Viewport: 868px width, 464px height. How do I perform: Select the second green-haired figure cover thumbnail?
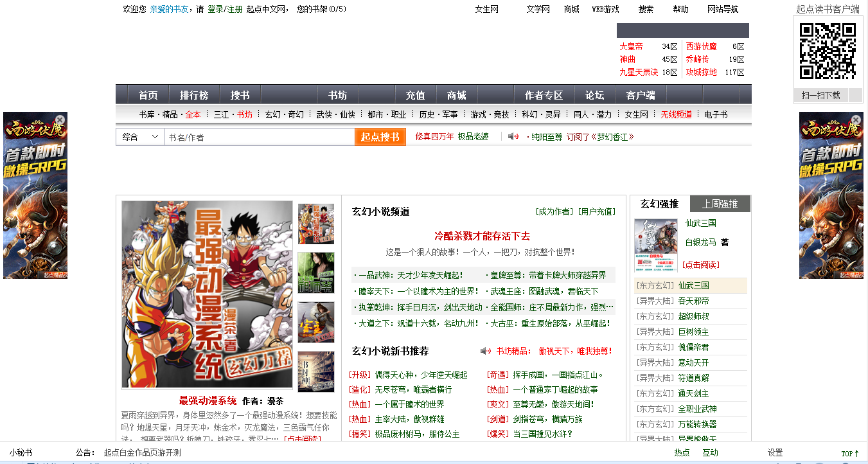coord(316,273)
